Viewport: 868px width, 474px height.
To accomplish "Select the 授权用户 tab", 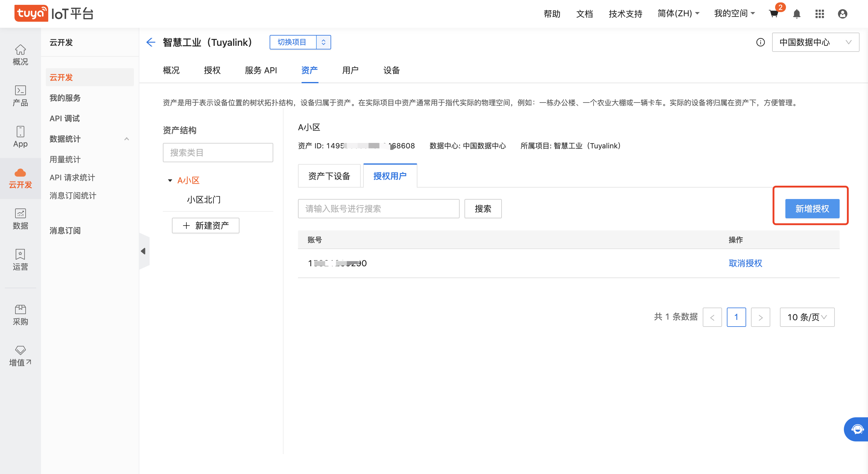I will click(390, 176).
